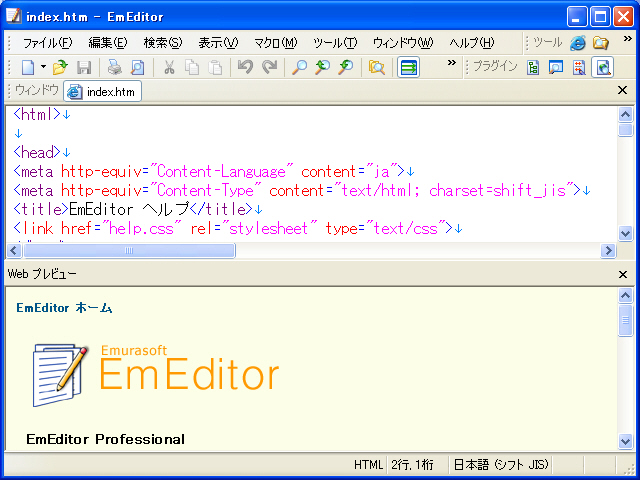Click the <title> line in the editor
The width and height of the screenshot is (640, 480).
132,209
